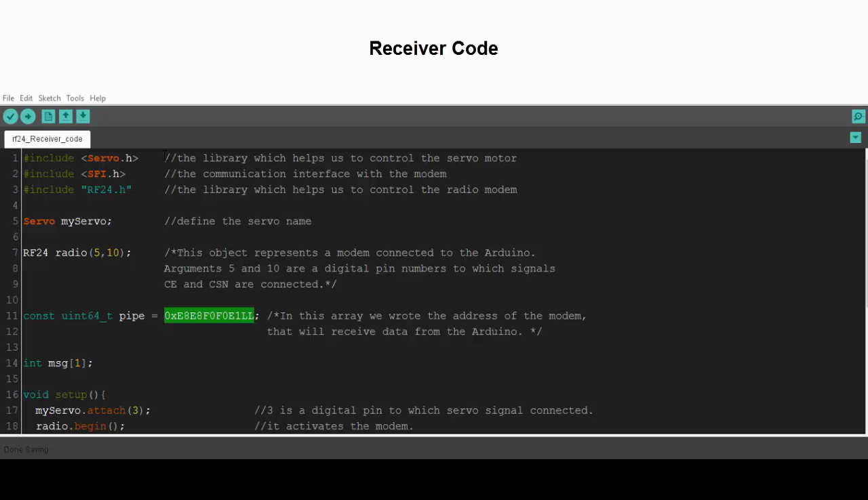This screenshot has height=500, width=868.
Task: Create a new sketch with New icon
Action: click(x=48, y=117)
